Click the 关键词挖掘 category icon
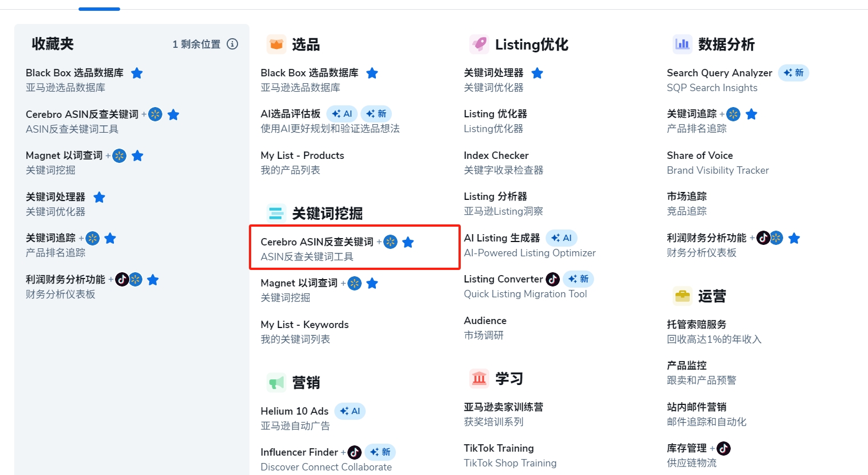Image resolution: width=868 pixels, height=475 pixels. click(x=276, y=213)
